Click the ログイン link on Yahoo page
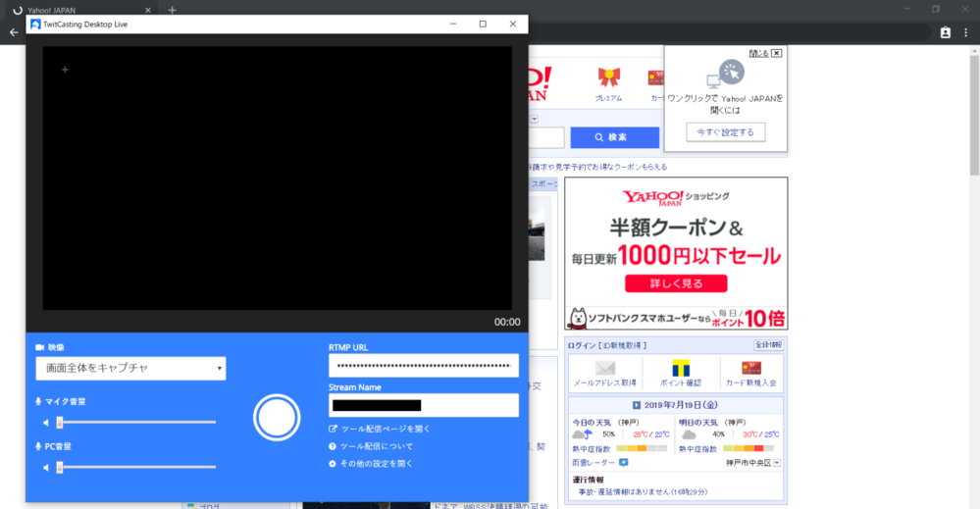Image resolution: width=980 pixels, height=509 pixels. (582, 345)
